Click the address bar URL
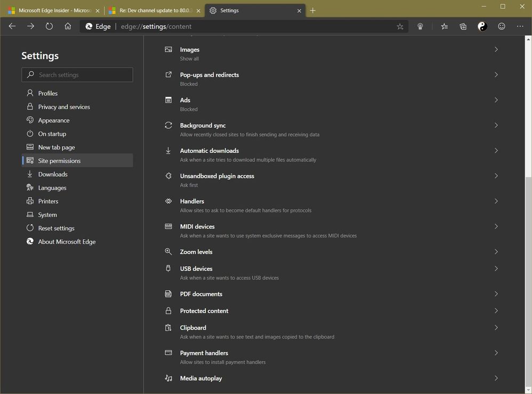The height and width of the screenshot is (394, 532). [x=156, y=27]
